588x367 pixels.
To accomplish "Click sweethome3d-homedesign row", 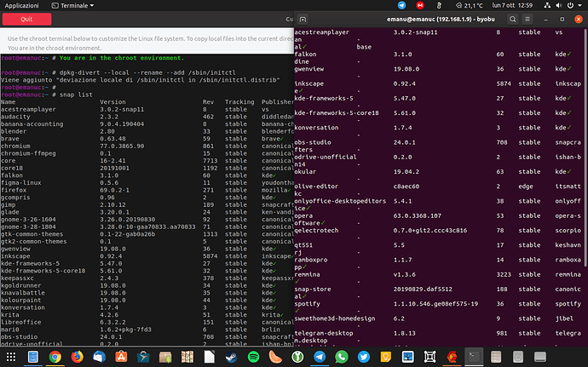I will click(440, 318).
